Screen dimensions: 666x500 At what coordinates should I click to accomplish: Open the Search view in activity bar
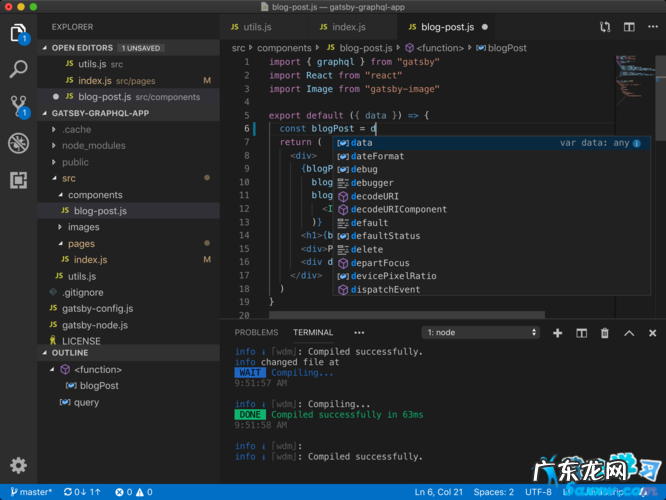pyautogui.click(x=18, y=69)
